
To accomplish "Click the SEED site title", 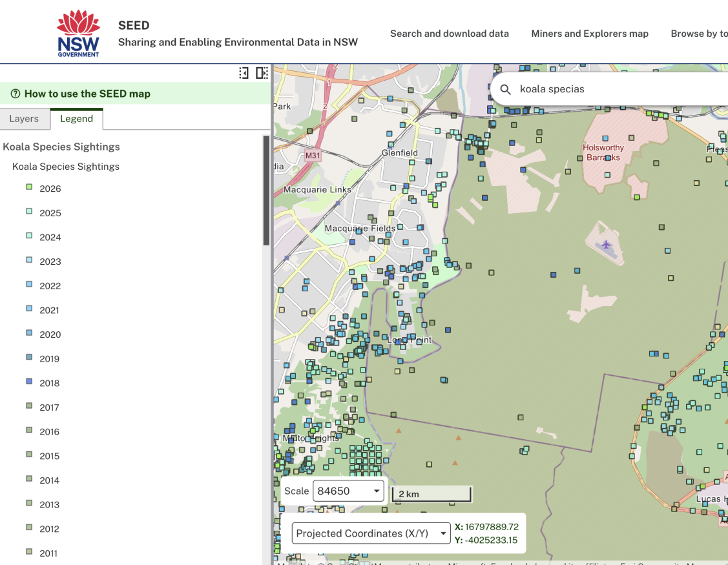I will 134,25.
